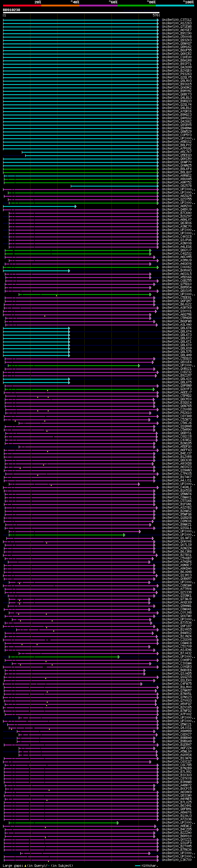
Task: Click the UniRef100_Q8L6T6 label
Action: click(177, 328)
